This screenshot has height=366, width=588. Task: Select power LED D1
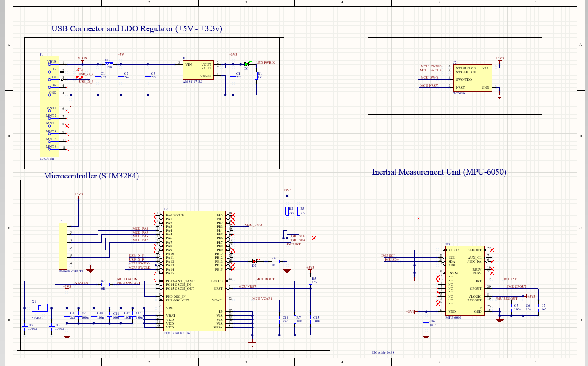[x=246, y=64]
